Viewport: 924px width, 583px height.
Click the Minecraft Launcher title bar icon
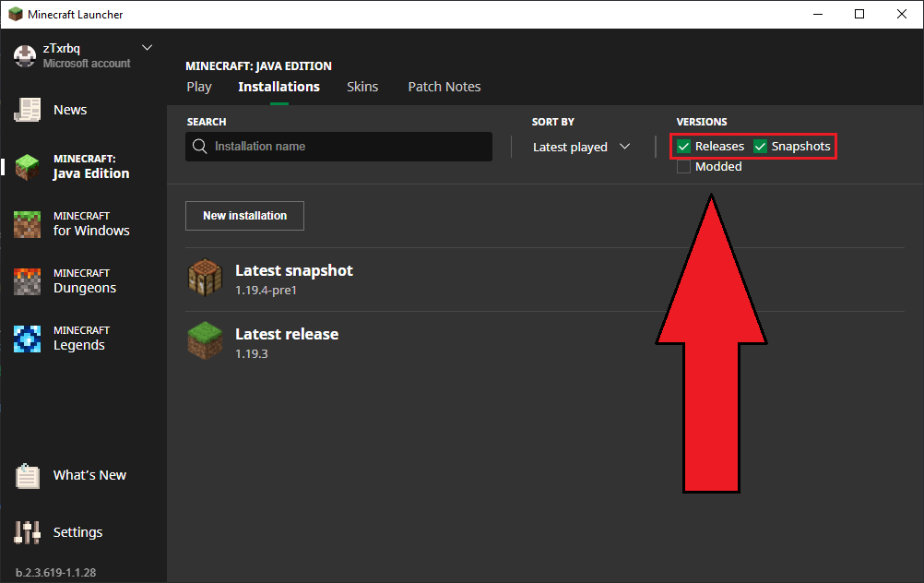point(16,14)
